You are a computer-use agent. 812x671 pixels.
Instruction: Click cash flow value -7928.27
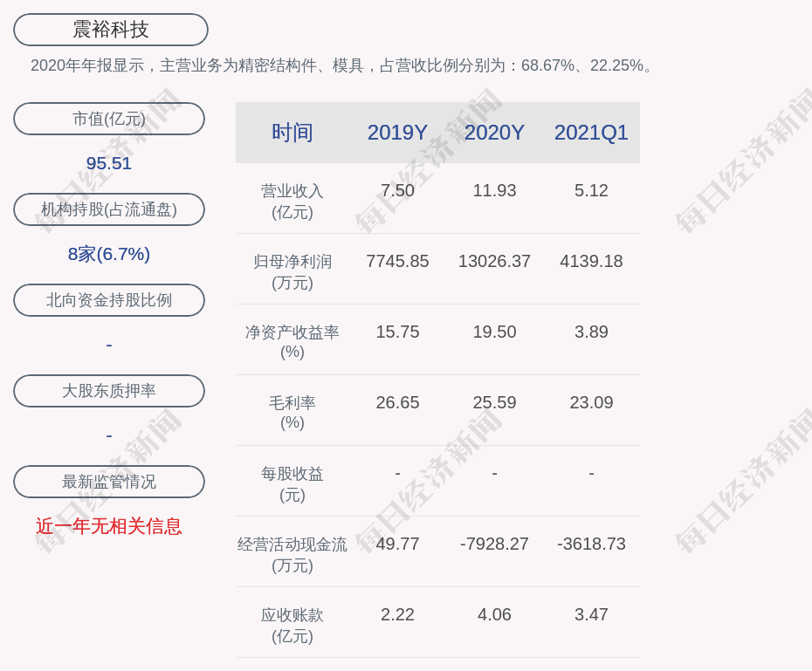[x=494, y=544]
